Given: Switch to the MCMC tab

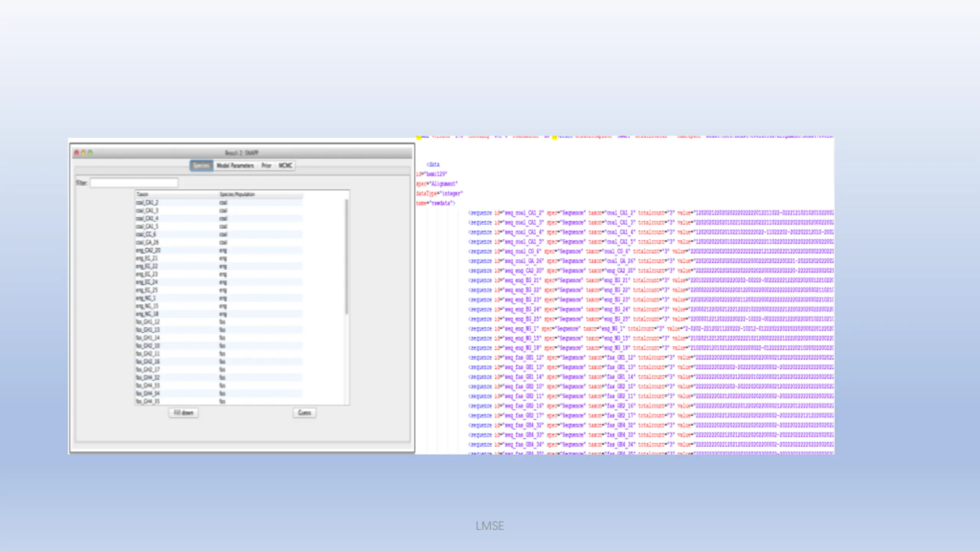Looking at the screenshot, I should click(x=286, y=165).
